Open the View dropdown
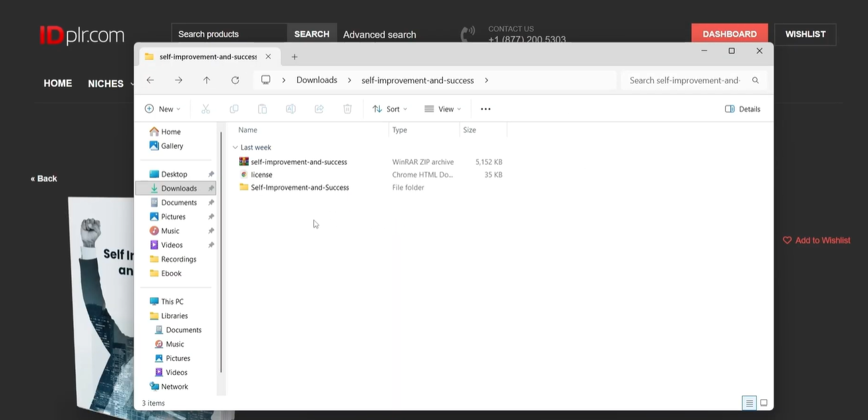Screen dimensions: 868x420 [x=442, y=108]
